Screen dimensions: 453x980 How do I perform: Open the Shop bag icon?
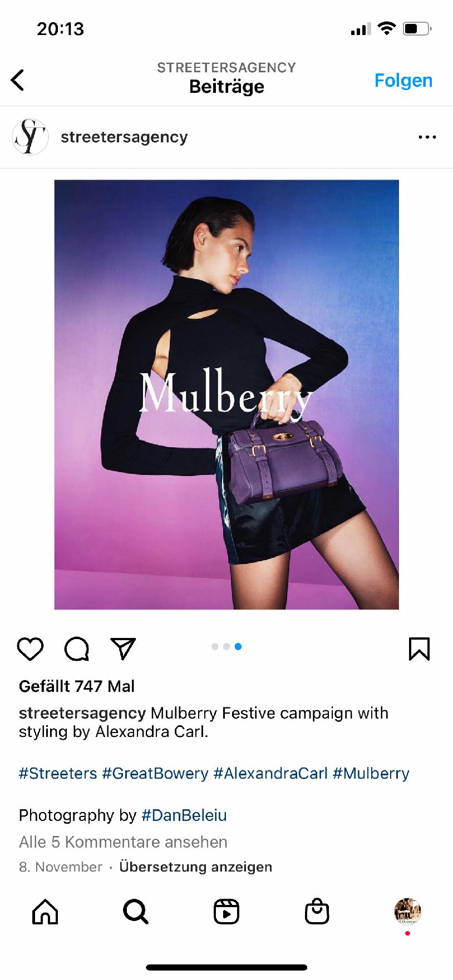point(317,912)
